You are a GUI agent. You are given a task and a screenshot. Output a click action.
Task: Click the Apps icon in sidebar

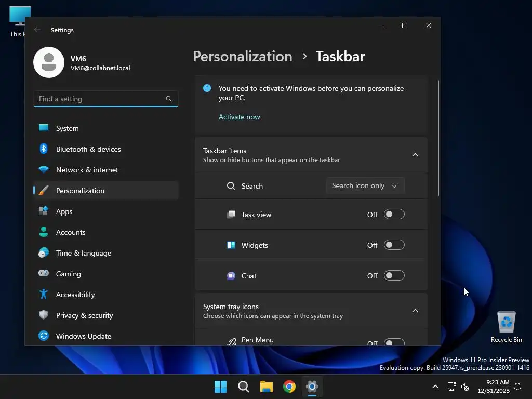(44, 211)
